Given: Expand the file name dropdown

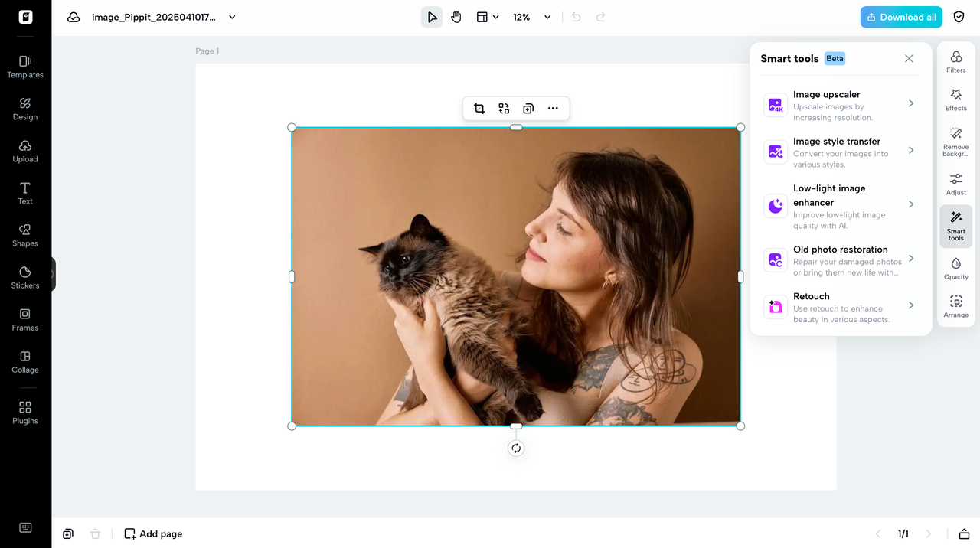Looking at the screenshot, I should tap(232, 17).
